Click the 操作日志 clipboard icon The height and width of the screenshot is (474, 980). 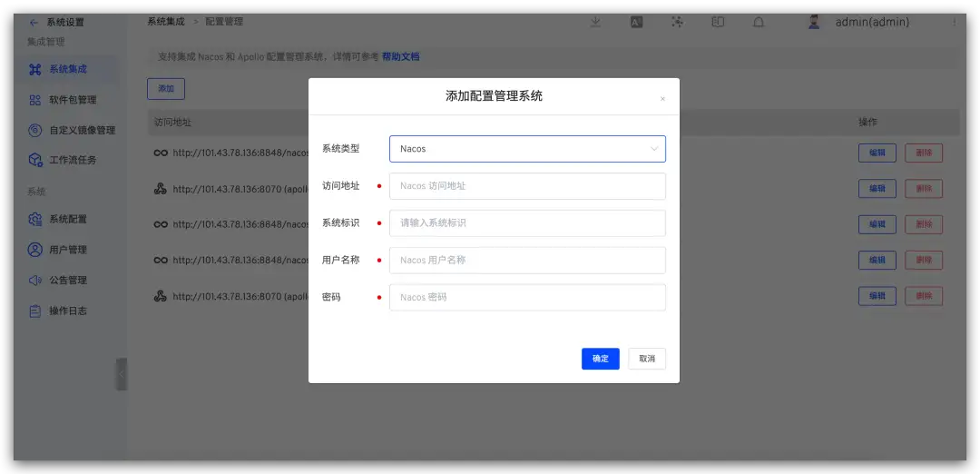[35, 311]
